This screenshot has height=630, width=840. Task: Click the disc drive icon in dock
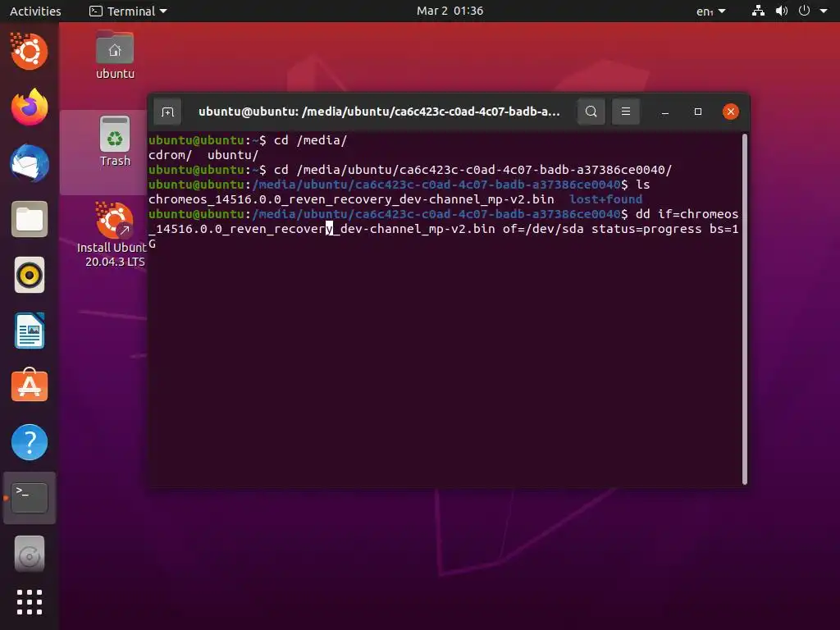click(x=30, y=554)
